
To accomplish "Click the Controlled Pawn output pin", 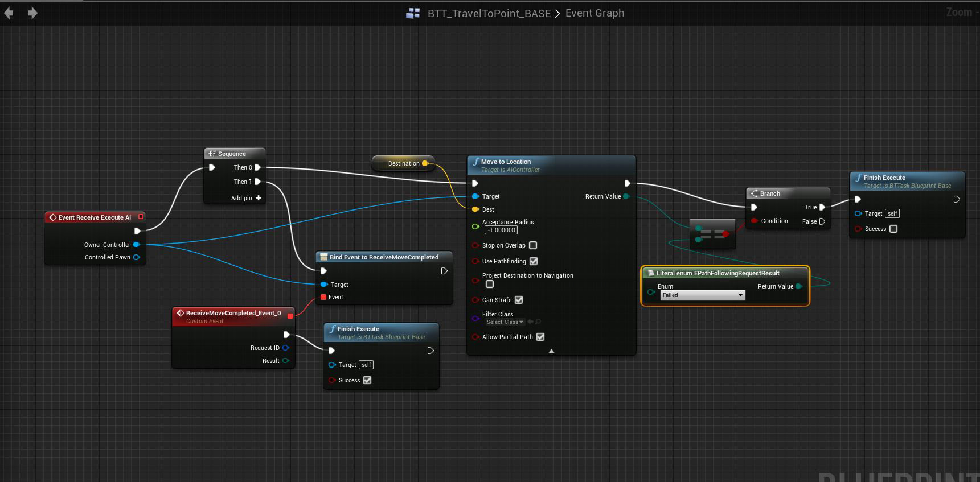I will click(137, 257).
